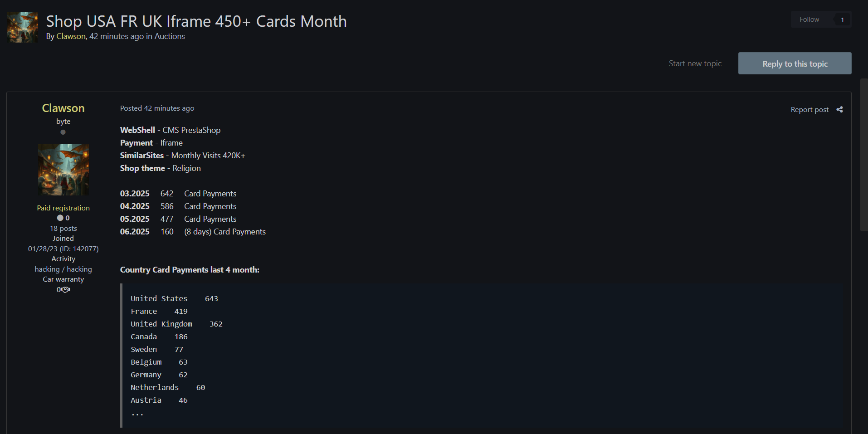
Task: Click the topic title heading
Action: click(196, 21)
